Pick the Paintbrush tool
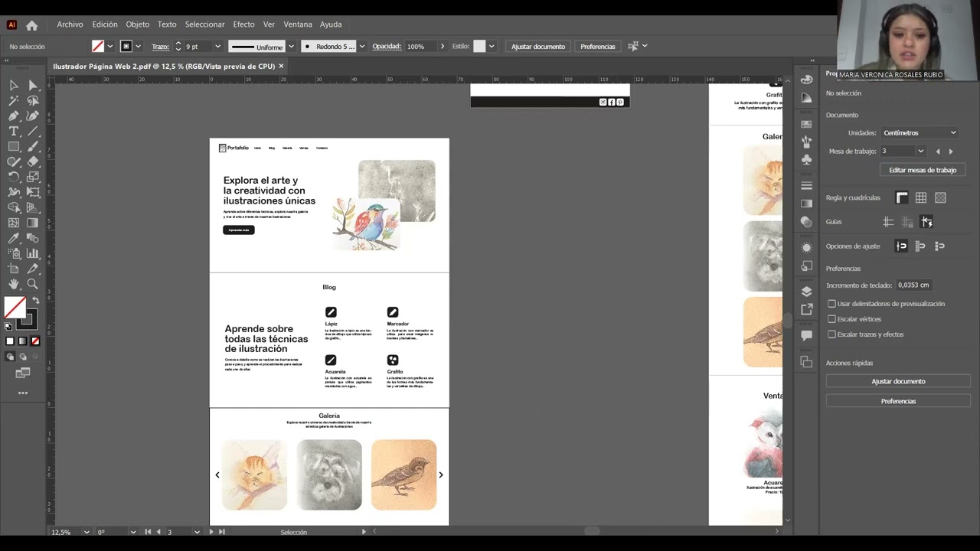980x551 pixels. pos(33,146)
